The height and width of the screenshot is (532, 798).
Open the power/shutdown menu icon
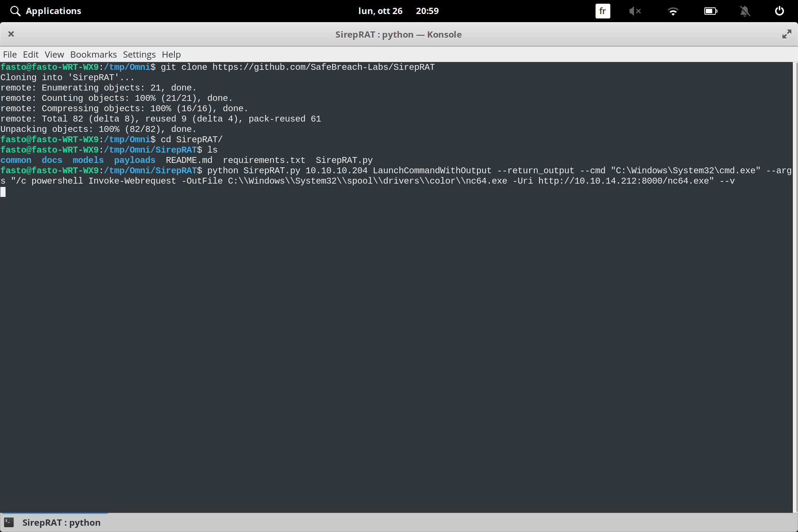[x=779, y=11]
